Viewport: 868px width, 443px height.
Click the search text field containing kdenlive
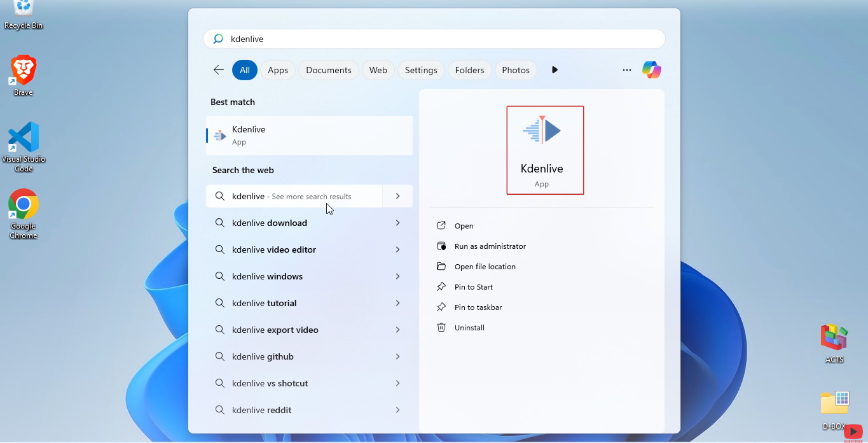[439, 39]
